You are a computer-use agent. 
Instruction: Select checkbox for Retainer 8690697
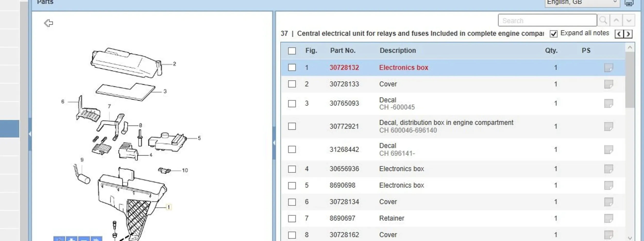point(292,218)
